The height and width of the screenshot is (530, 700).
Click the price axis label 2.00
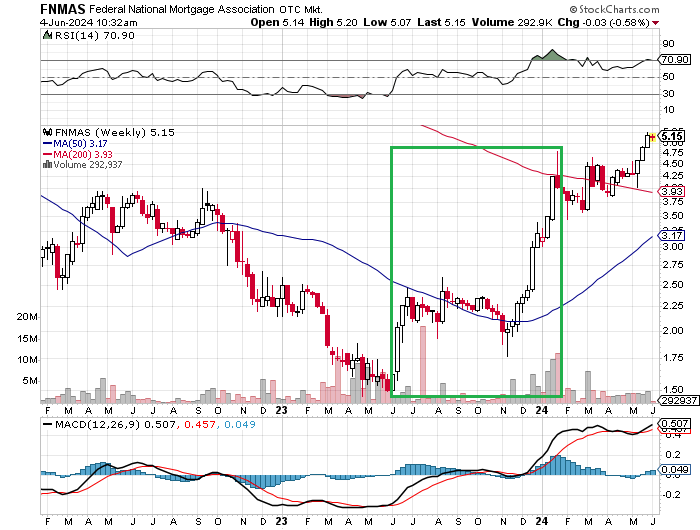(673, 331)
